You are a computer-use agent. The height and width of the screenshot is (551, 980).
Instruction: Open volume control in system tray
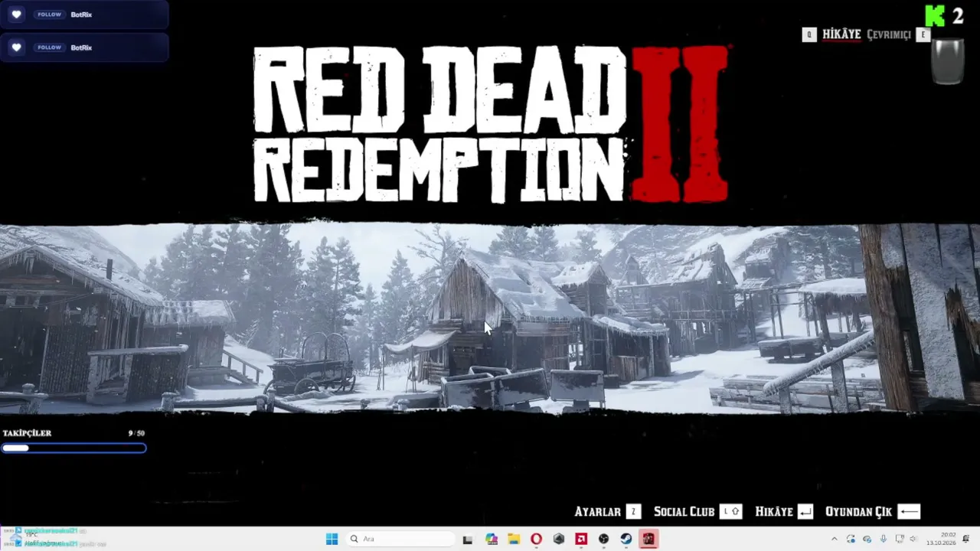click(x=913, y=539)
